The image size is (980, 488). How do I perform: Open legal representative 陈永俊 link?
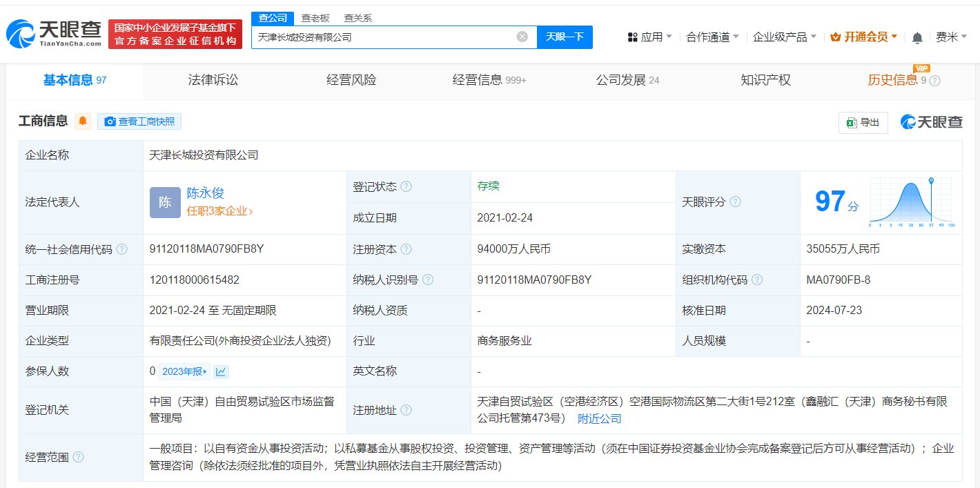(206, 193)
